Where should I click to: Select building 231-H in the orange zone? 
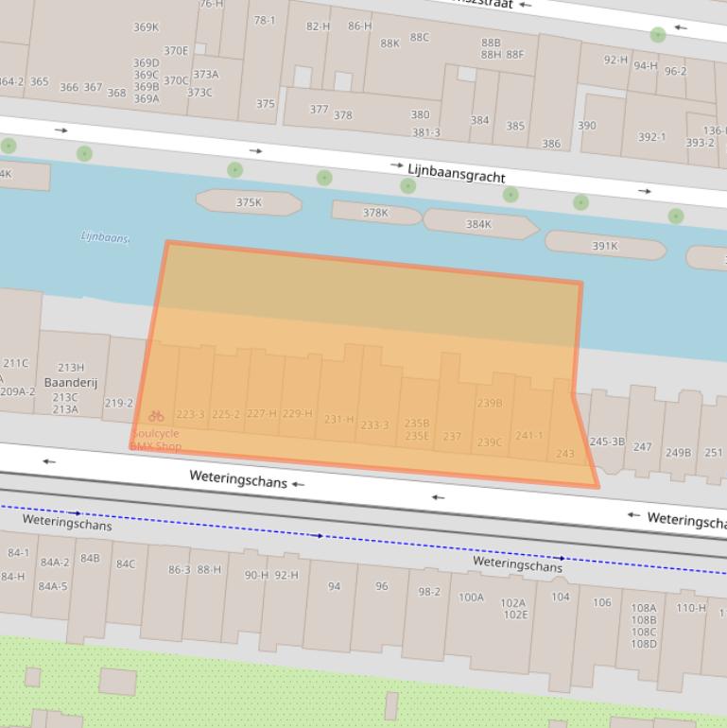(338, 419)
